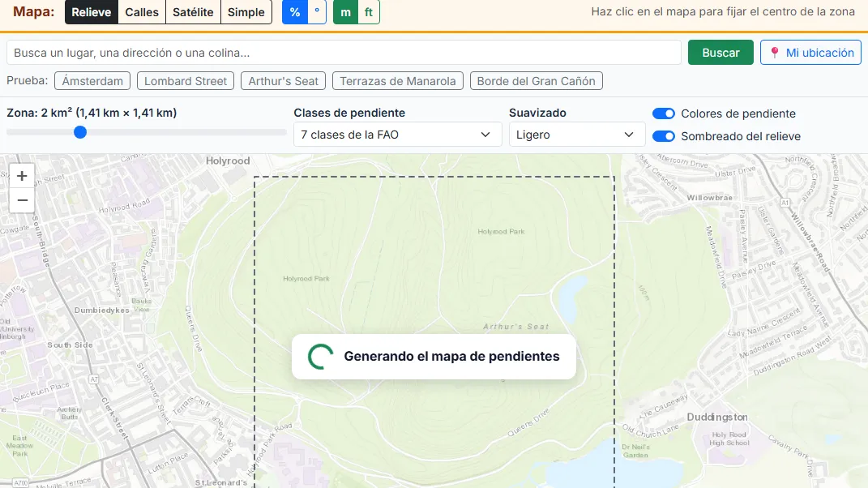Choose feet as distance unit
Image resolution: width=868 pixels, height=488 pixels.
click(x=369, y=12)
